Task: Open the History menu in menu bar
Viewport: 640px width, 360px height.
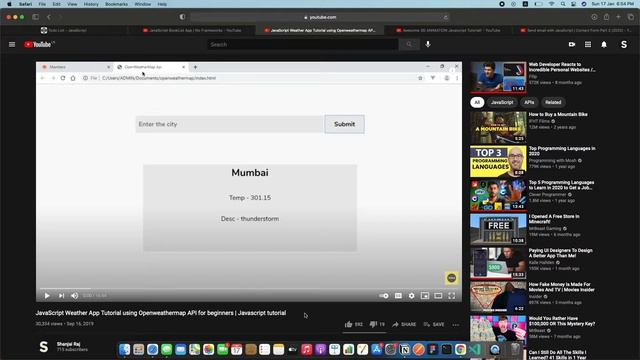Action: [x=91, y=4]
